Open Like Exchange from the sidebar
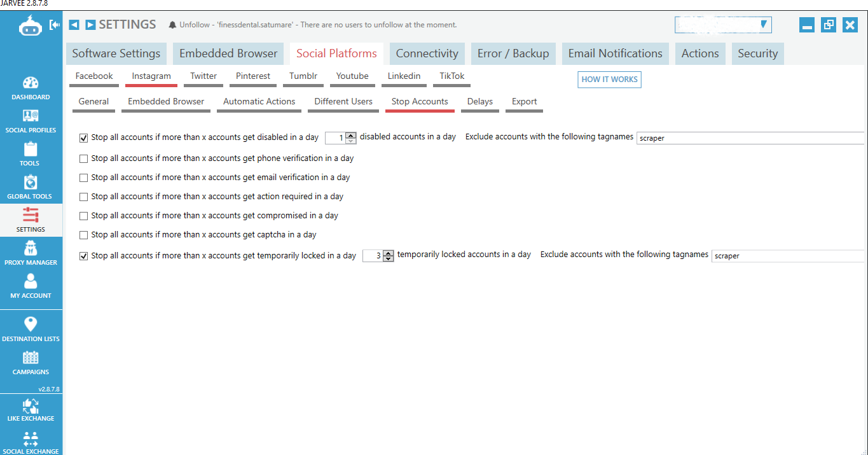Screen dimensions: 868x455 31,410
